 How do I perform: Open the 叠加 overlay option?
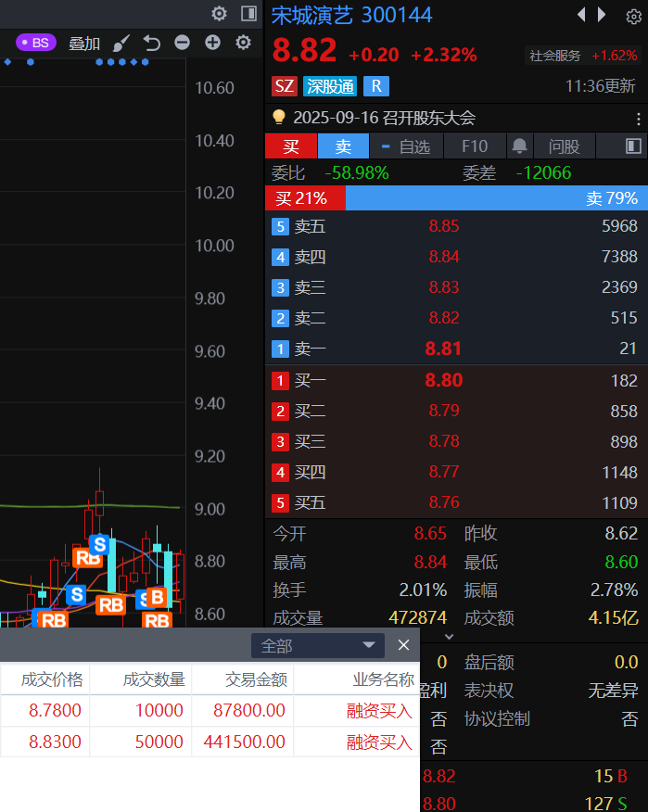point(84,44)
